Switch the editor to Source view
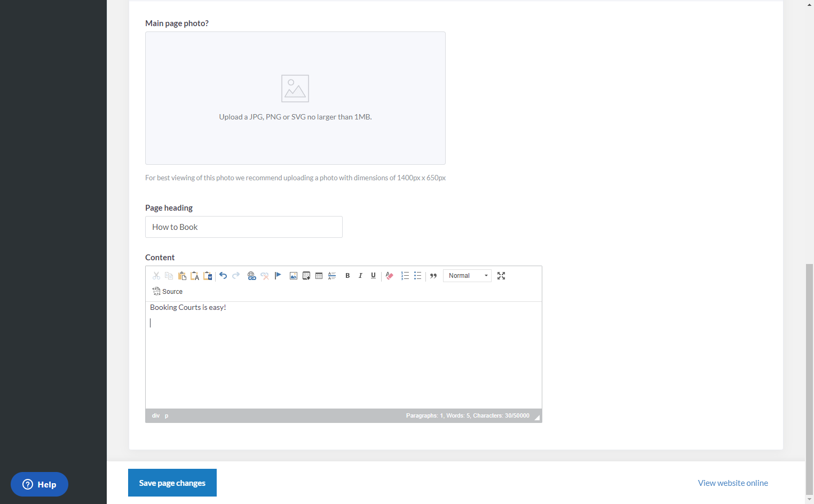Image resolution: width=814 pixels, height=504 pixels. tap(168, 292)
